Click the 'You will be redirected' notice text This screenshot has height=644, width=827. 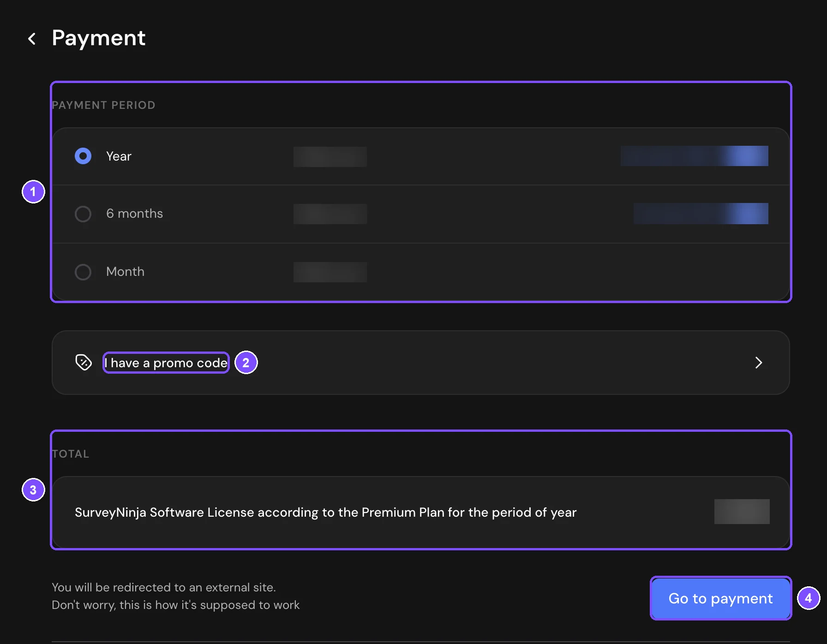(164, 587)
